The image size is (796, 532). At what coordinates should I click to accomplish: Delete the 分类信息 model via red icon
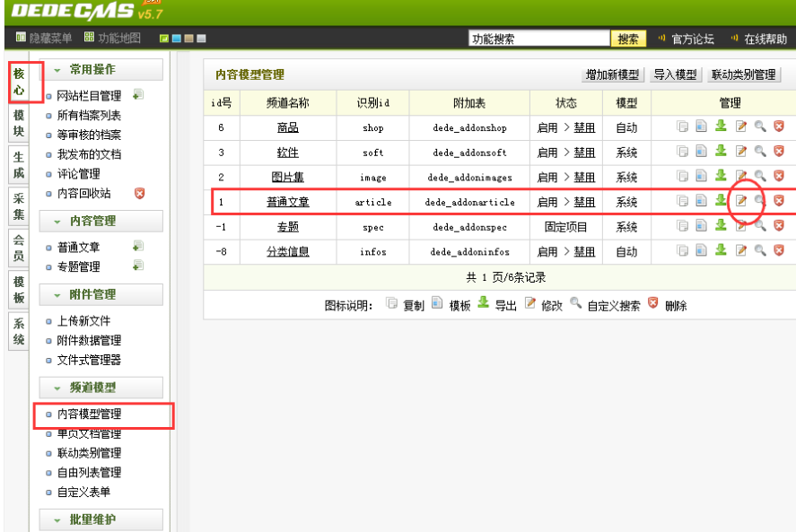(x=779, y=250)
